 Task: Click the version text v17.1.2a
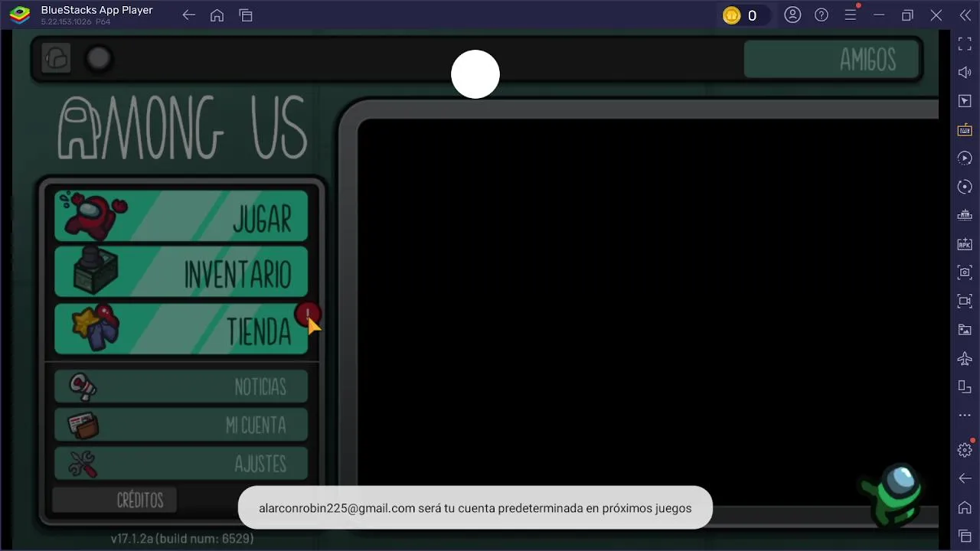coord(182,539)
